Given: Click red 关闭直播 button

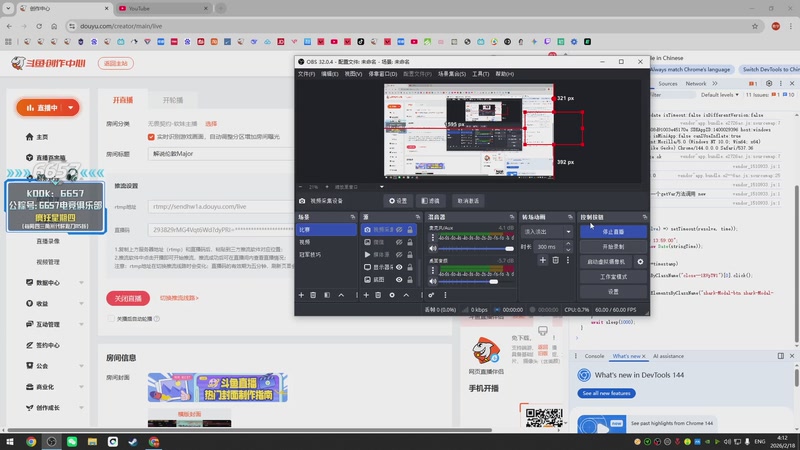Looking at the screenshot, I should click(x=128, y=298).
